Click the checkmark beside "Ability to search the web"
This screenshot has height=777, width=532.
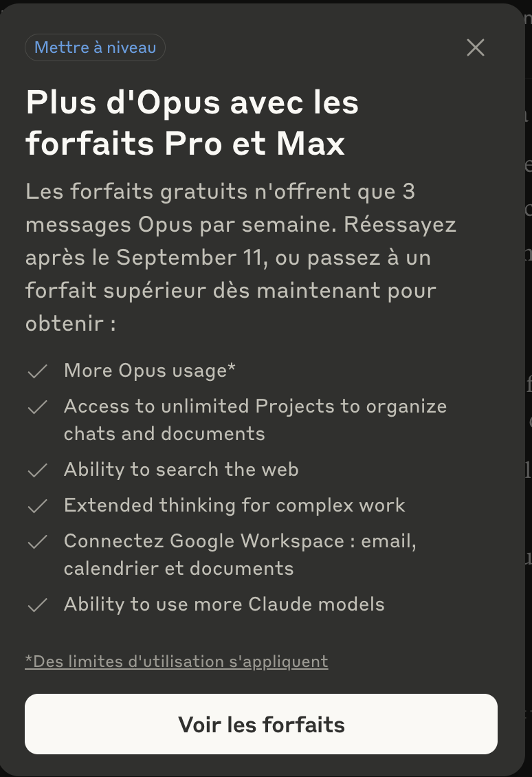(x=37, y=470)
